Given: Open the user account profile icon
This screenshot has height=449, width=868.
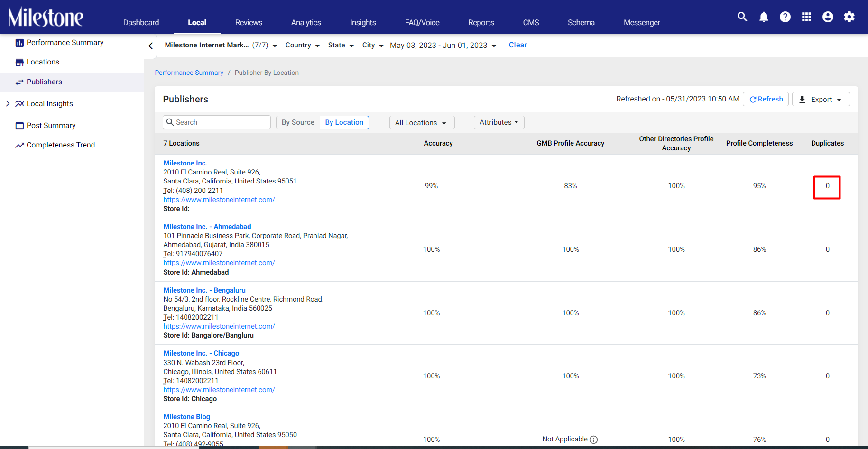Looking at the screenshot, I should (828, 17).
